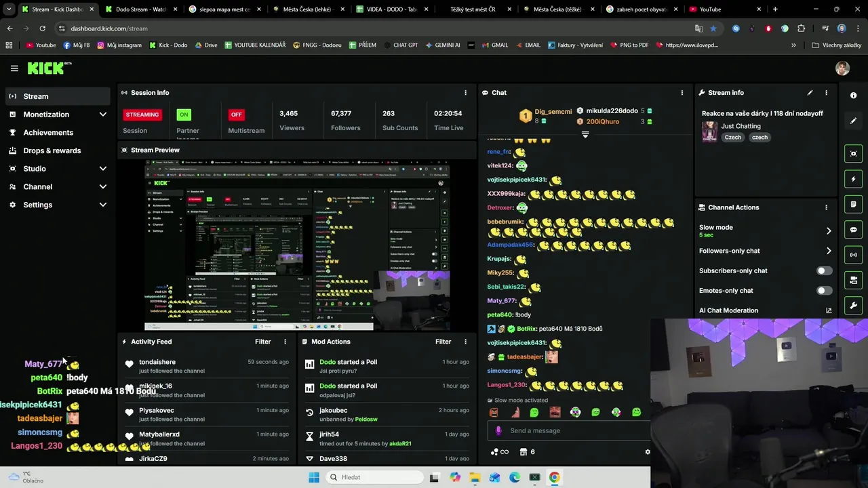Select the Patrick star quick emote
Viewport: 868px width, 488px height.
pos(514,412)
